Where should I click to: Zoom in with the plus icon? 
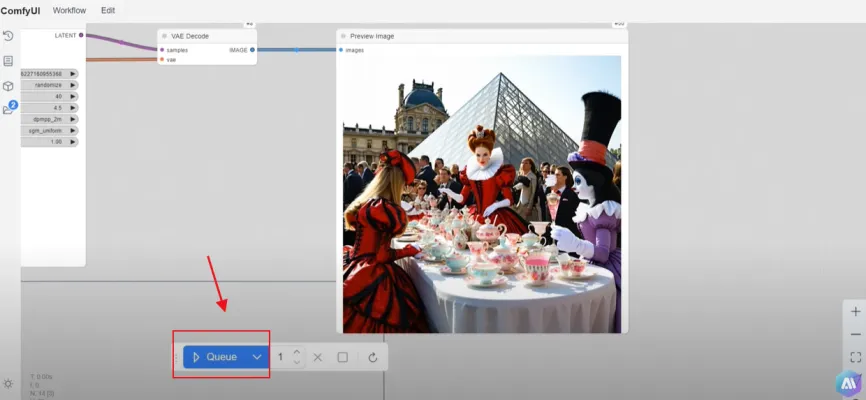pos(855,312)
